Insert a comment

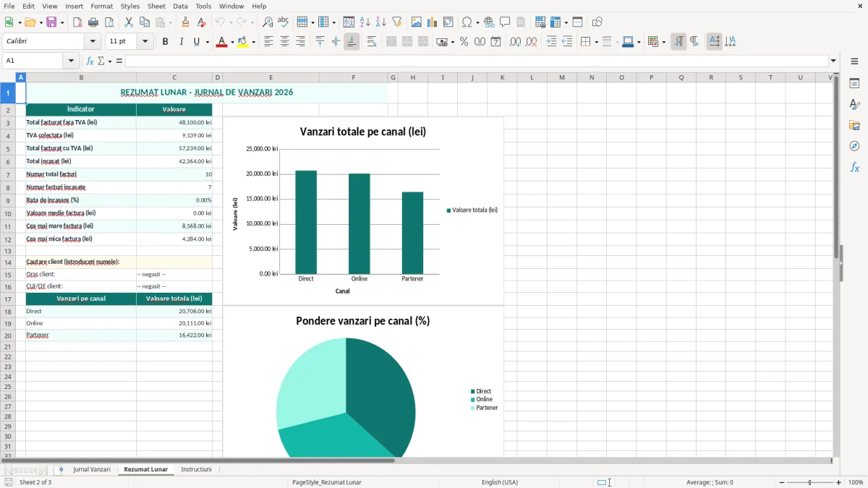coord(506,22)
